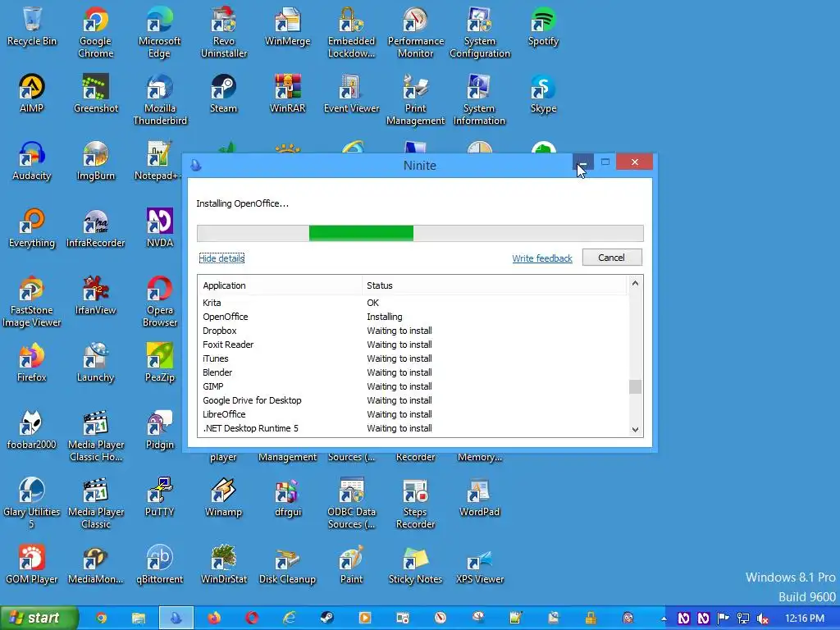Image resolution: width=840 pixels, height=630 pixels.
Task: Open the PuTTY desktop shortcut
Action: pos(160,497)
